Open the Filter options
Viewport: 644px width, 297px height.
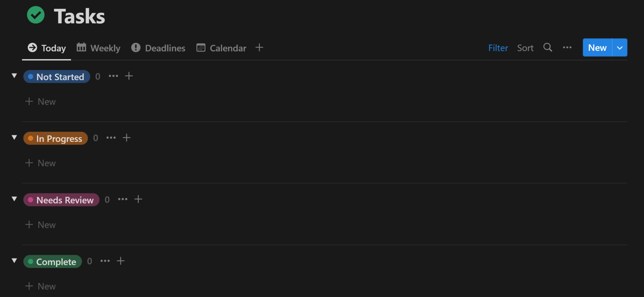(498, 48)
